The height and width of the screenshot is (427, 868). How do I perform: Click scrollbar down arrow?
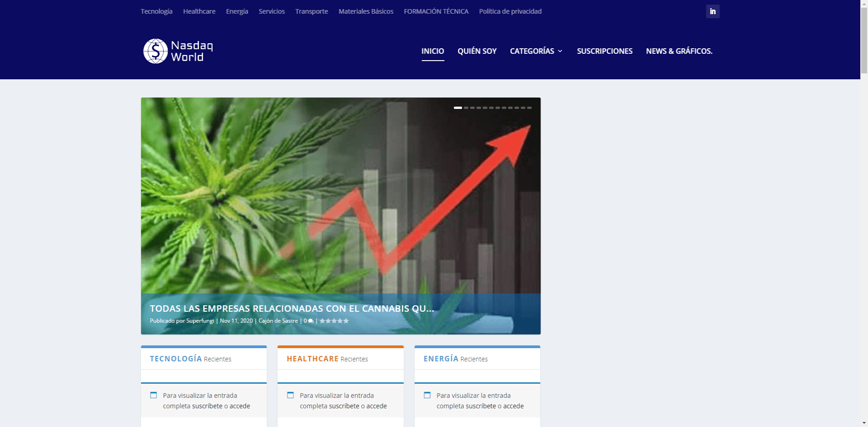click(864, 423)
